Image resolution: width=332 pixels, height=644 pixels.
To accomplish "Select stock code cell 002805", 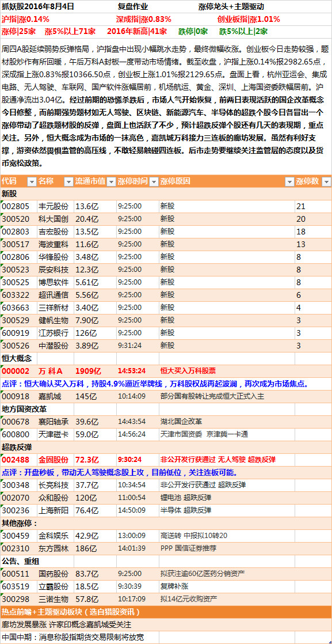I will (18, 206).
